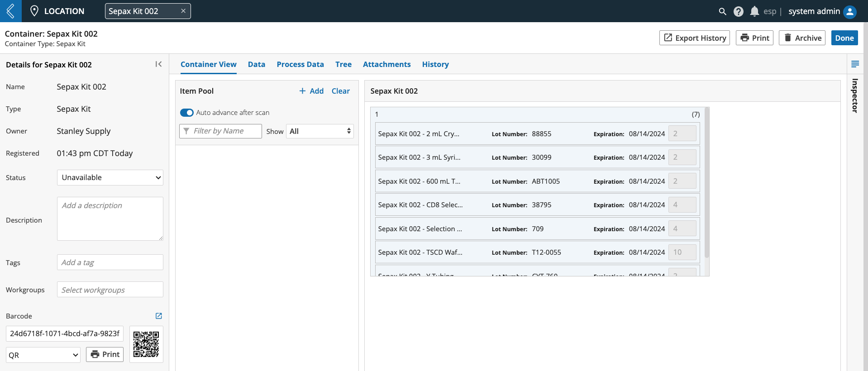
Task: Select the Sepax Kit 002 - Selection ... row
Action: 538,228
